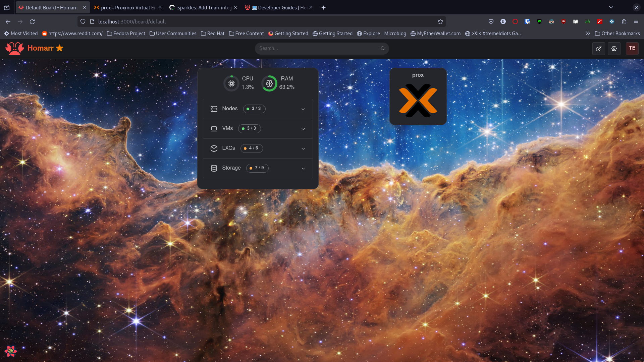The height and width of the screenshot is (362, 644).
Task: Expand the VMs section chevron
Action: [303, 129]
